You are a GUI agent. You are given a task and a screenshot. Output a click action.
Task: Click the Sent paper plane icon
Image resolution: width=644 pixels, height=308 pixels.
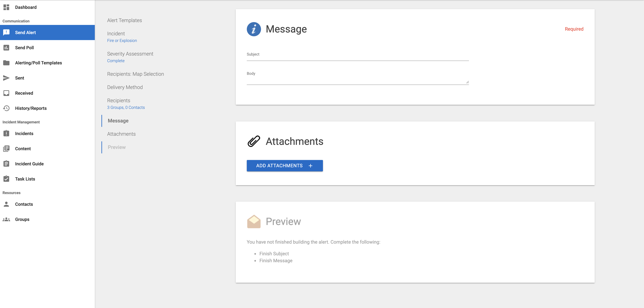click(6, 78)
